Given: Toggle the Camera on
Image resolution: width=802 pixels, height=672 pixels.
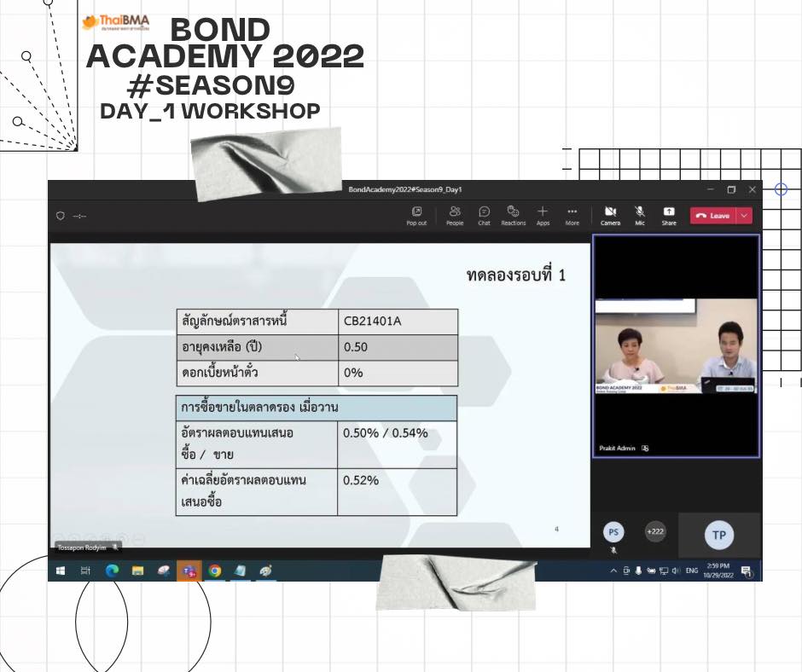Looking at the screenshot, I should click(610, 215).
